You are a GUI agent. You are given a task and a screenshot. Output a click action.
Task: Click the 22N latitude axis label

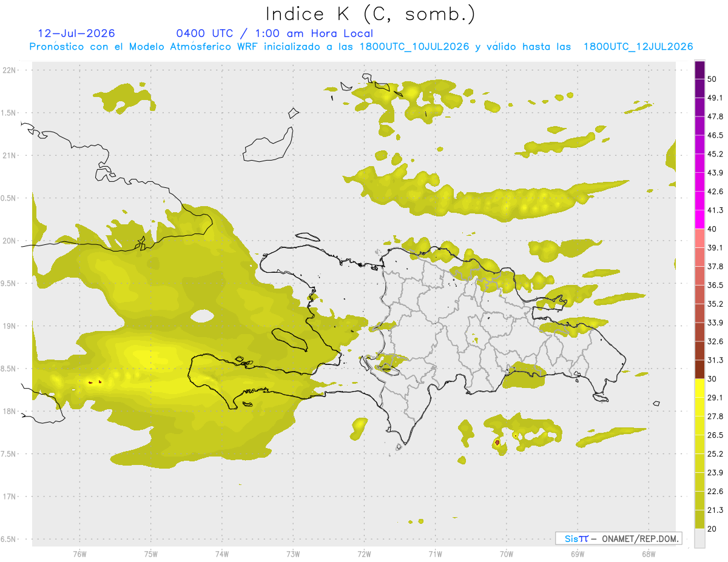pos(11,70)
